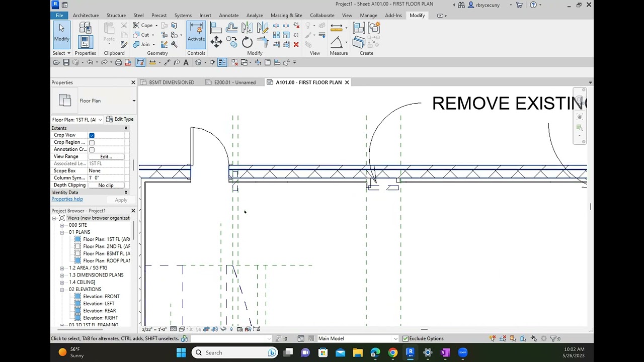Select Floor Plan: ROOF PLAN in browser
This screenshot has width=644, height=362.
point(106,261)
